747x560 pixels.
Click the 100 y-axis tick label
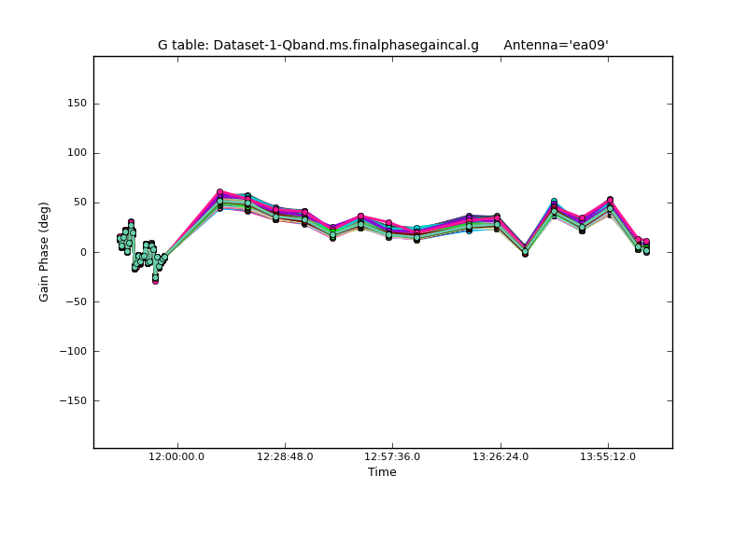point(77,153)
